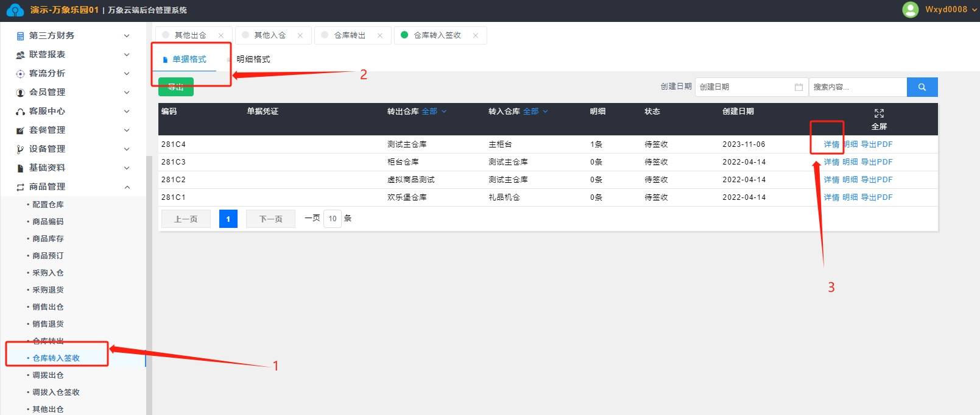Click the cloud logo icon in header
The image size is (980, 415).
[15, 10]
